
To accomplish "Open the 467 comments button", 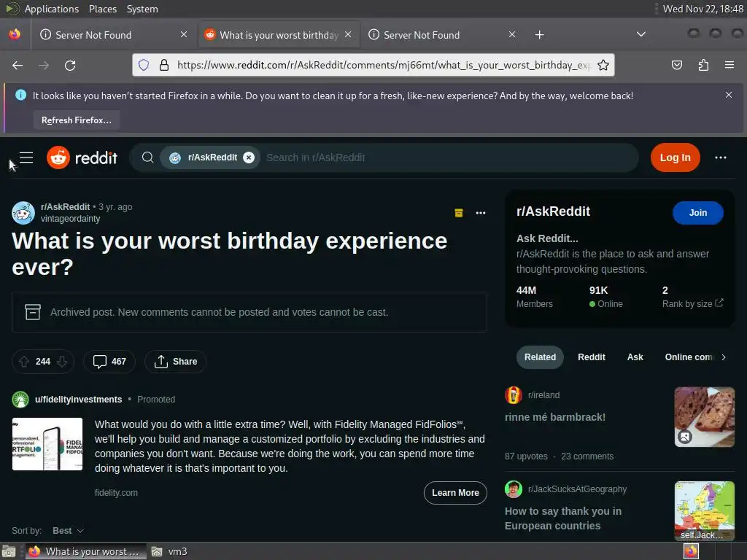I will [109, 362].
